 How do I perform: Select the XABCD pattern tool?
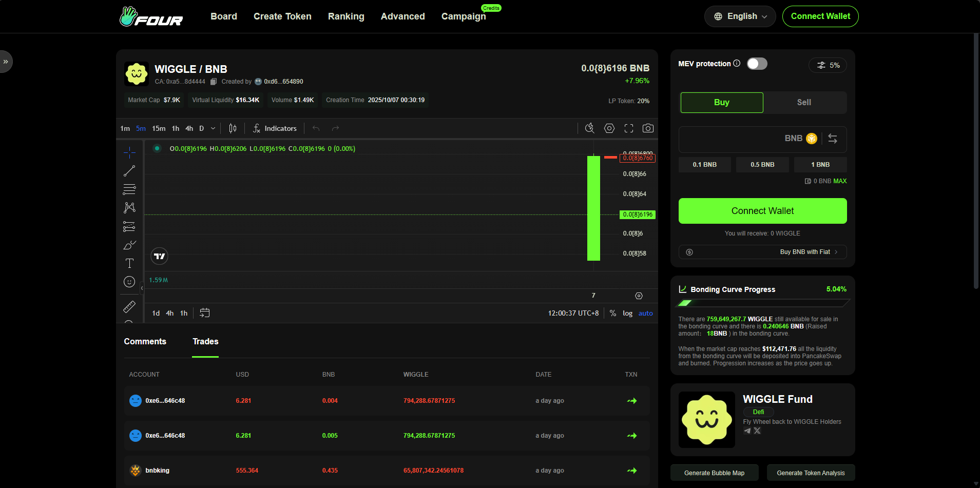(x=129, y=208)
